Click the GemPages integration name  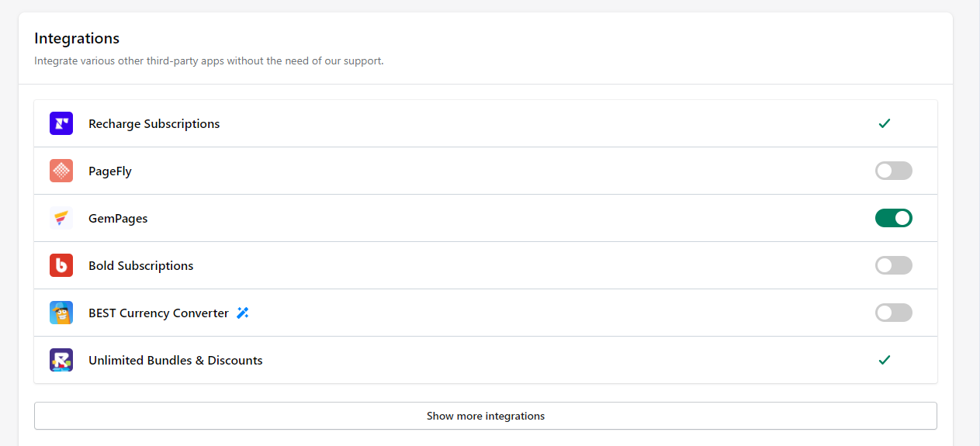click(118, 219)
